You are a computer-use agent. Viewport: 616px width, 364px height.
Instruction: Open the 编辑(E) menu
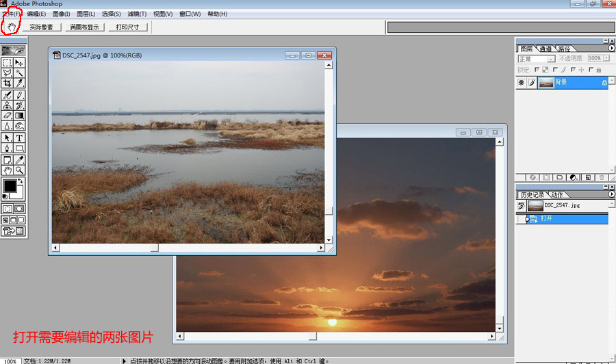pyautogui.click(x=36, y=14)
